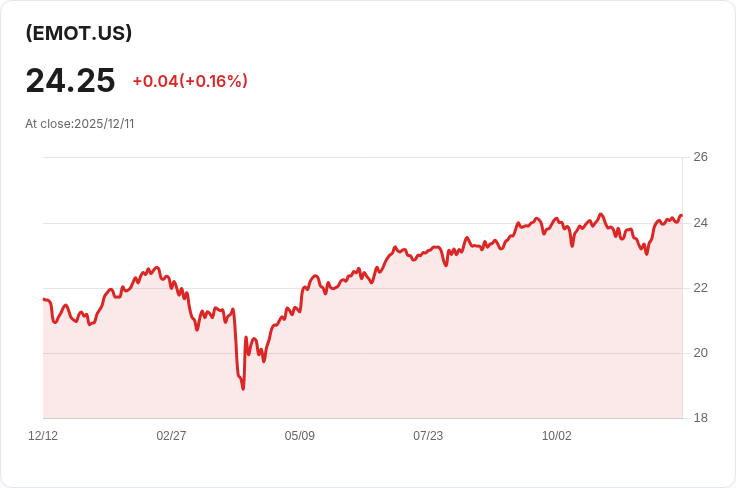Click the peak of the line near 02/27

click(157, 267)
